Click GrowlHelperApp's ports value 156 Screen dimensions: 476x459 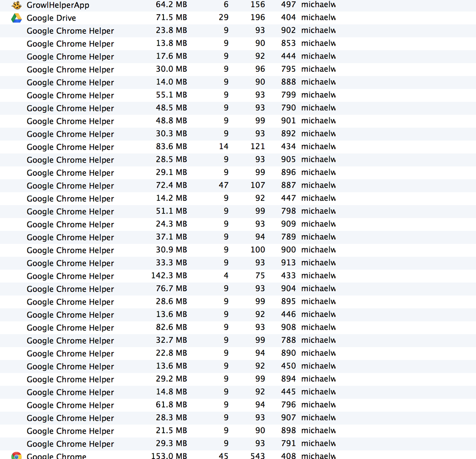coord(258,4)
